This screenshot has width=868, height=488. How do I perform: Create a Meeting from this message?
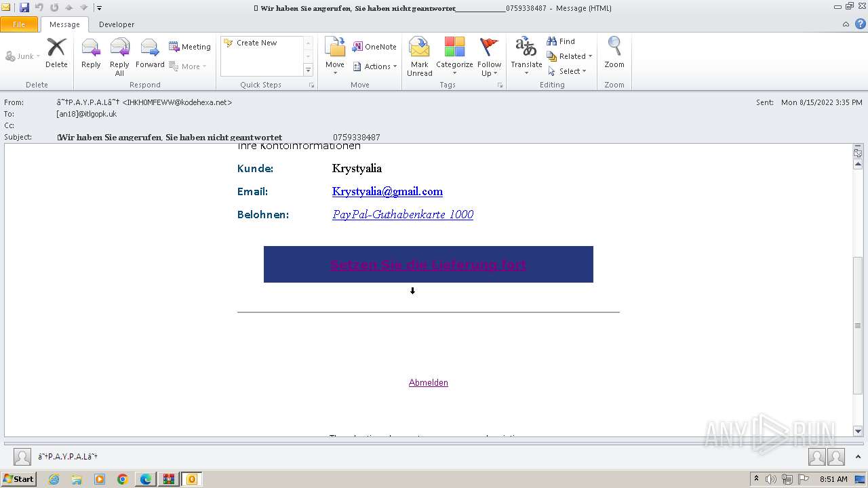coord(190,47)
